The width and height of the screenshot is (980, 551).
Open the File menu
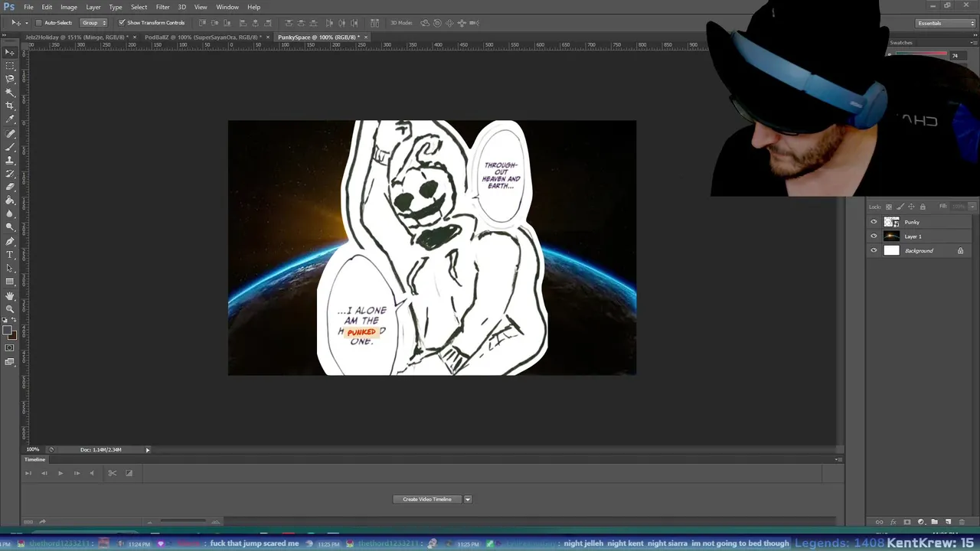[x=28, y=7]
